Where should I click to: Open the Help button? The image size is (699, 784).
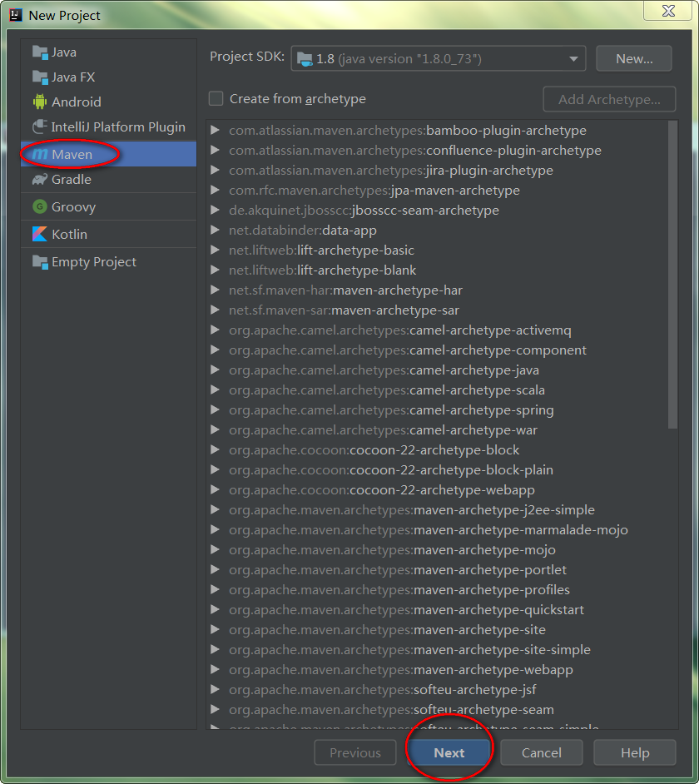pyautogui.click(x=635, y=753)
